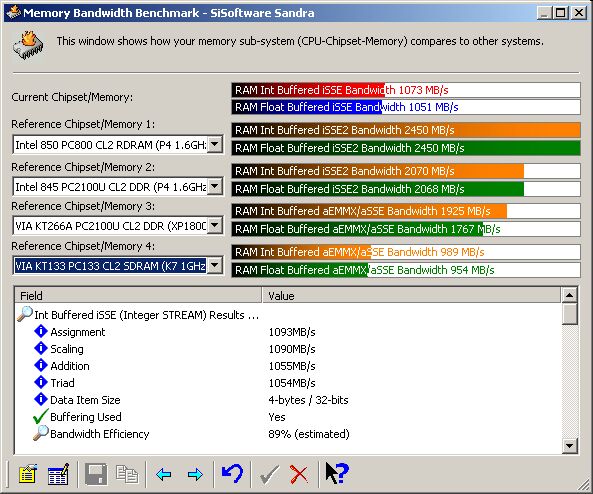Image resolution: width=593 pixels, height=494 pixels.
Task: Click the info icon beside Triad
Action: click(x=40, y=382)
